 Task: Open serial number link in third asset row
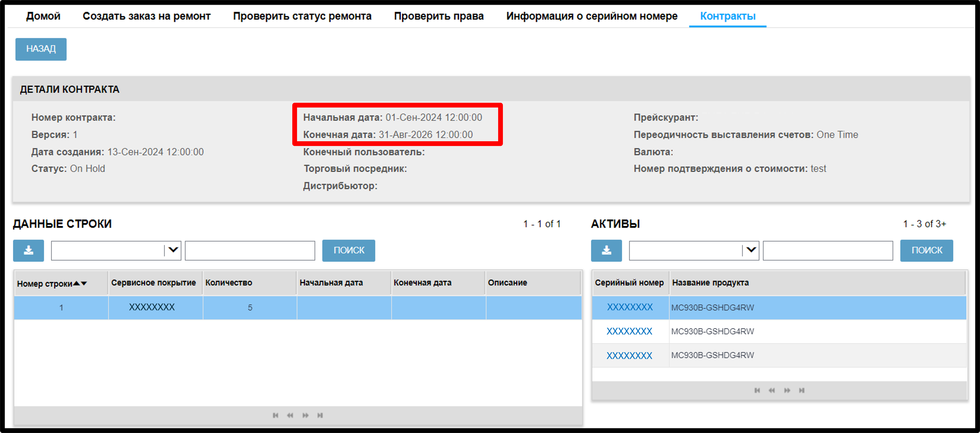point(629,355)
